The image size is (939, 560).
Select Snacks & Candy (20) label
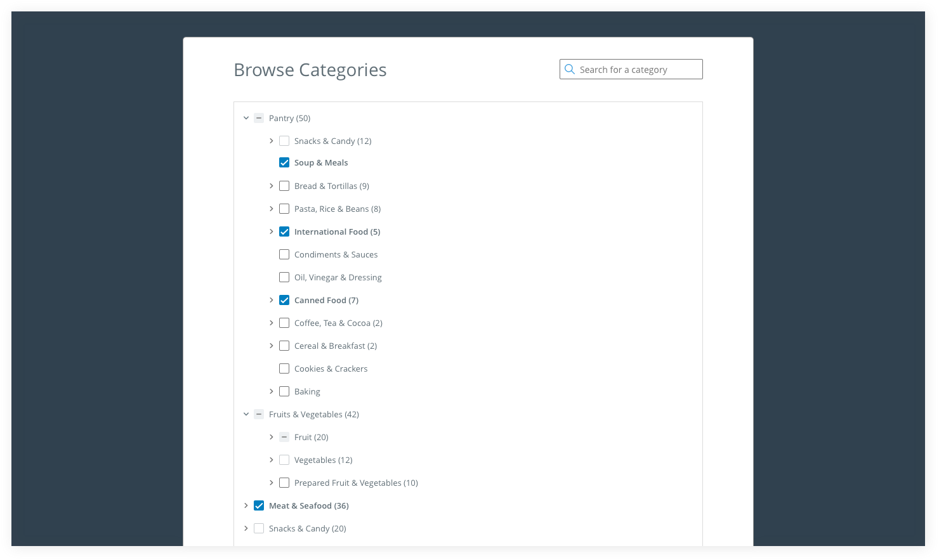308,528
